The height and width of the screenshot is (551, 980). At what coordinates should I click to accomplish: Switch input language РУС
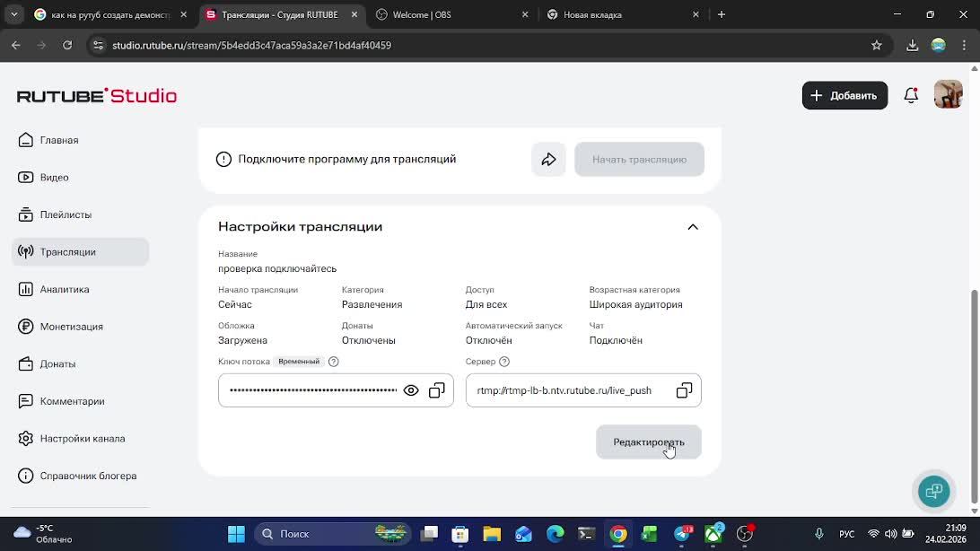[847, 534]
